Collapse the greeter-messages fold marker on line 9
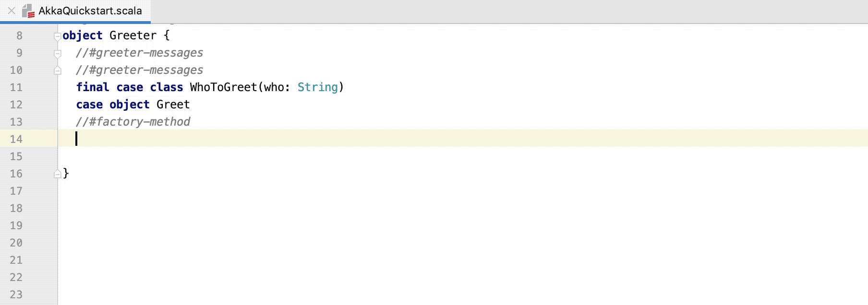Screen dimensions: 868x305 pyautogui.click(x=58, y=53)
